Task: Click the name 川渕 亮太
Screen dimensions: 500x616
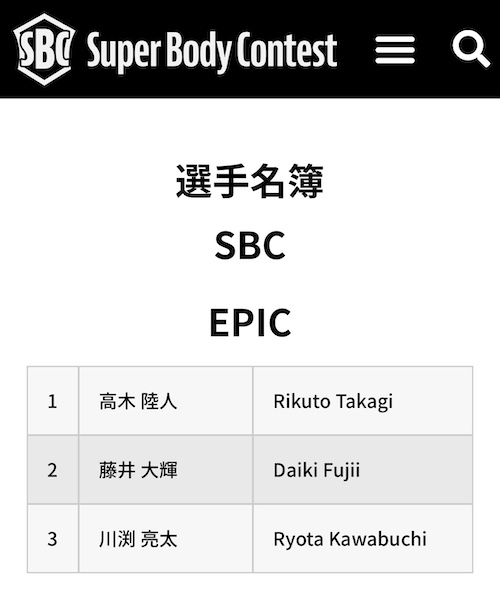Action: (138, 539)
